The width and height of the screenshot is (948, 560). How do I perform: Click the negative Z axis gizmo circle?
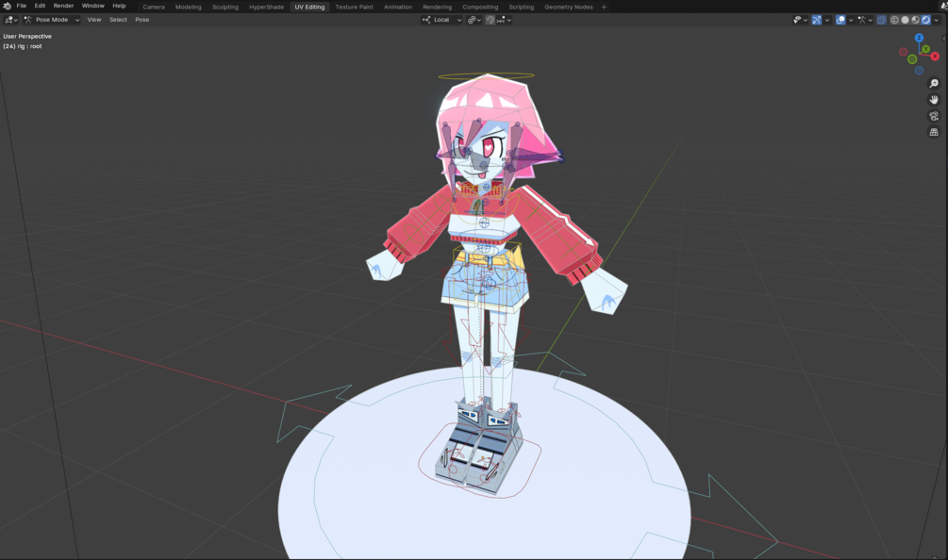point(919,71)
